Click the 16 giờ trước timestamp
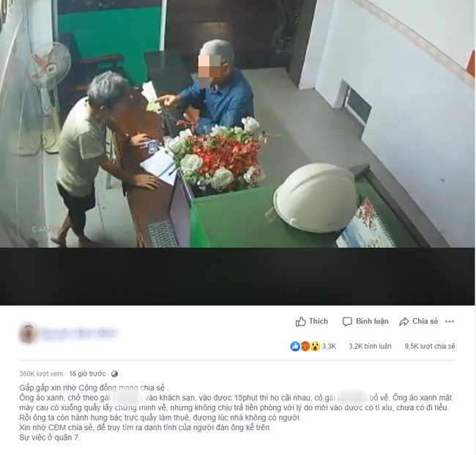The width and height of the screenshot is (476, 455). (x=87, y=374)
